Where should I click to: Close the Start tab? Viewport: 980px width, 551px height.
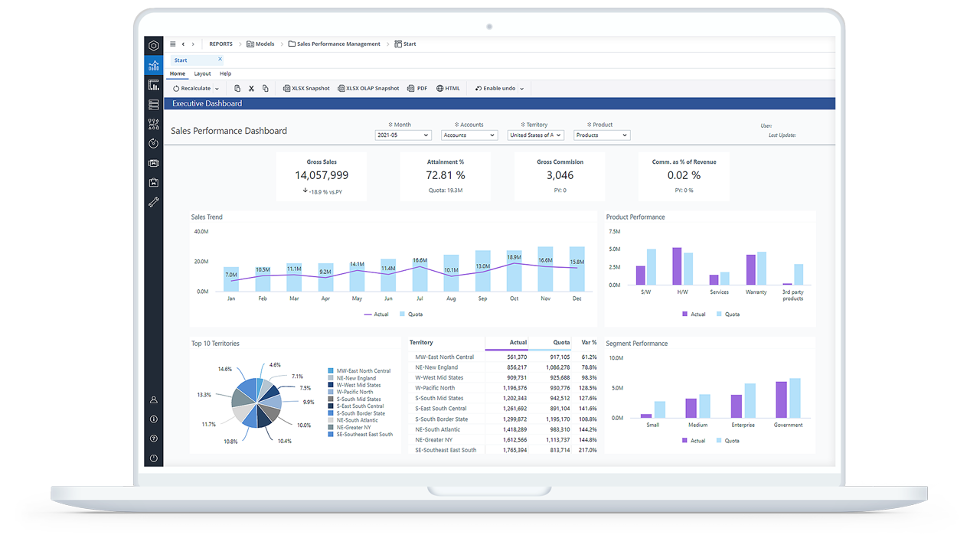click(220, 59)
